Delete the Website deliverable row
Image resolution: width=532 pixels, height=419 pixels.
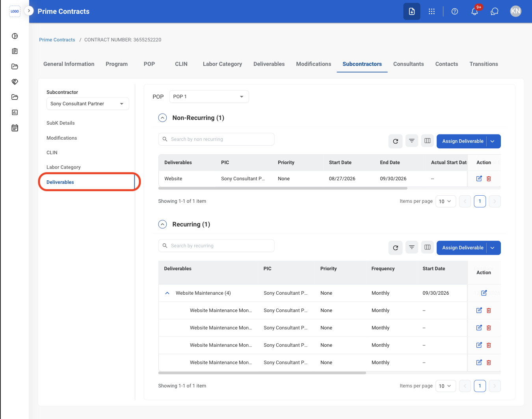[489, 179]
